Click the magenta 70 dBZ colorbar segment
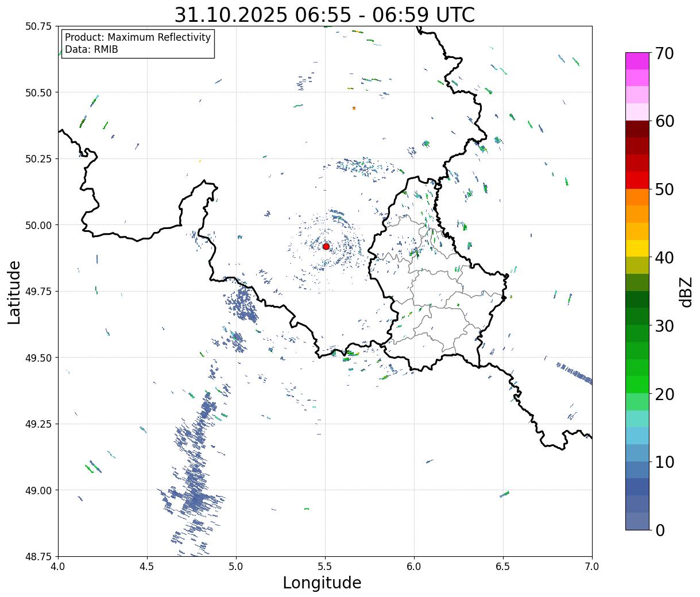700x597 pixels. pos(637,61)
